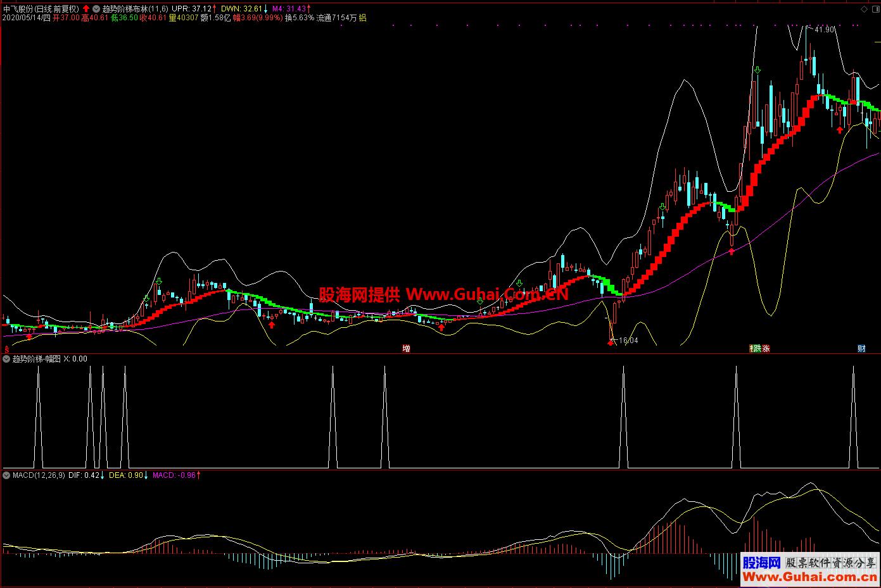
Task: Click the green down arrow signal near 41.90 peak
Action: pyautogui.click(x=757, y=70)
